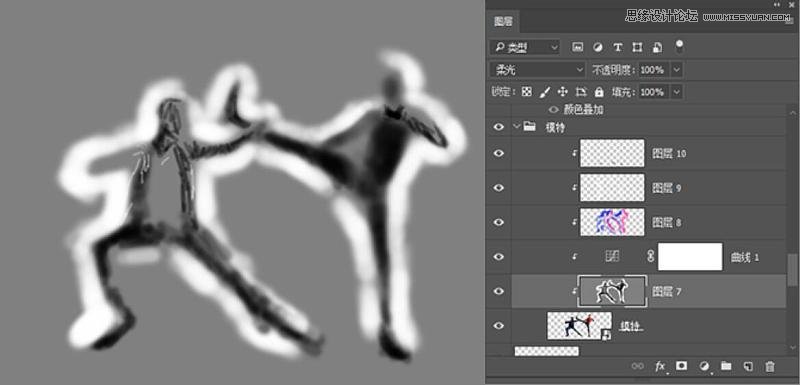Screen dimensions: 800x385
Task: Click the 模特 group name
Action: pyautogui.click(x=555, y=127)
